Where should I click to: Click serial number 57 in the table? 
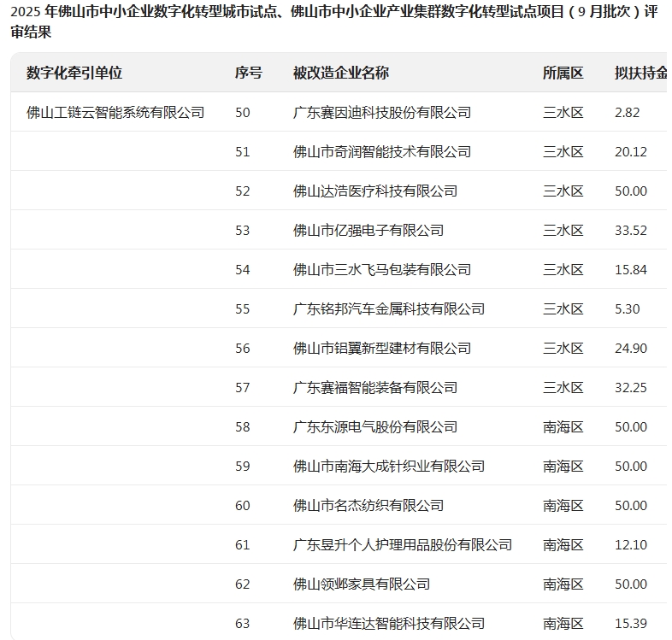tap(243, 387)
